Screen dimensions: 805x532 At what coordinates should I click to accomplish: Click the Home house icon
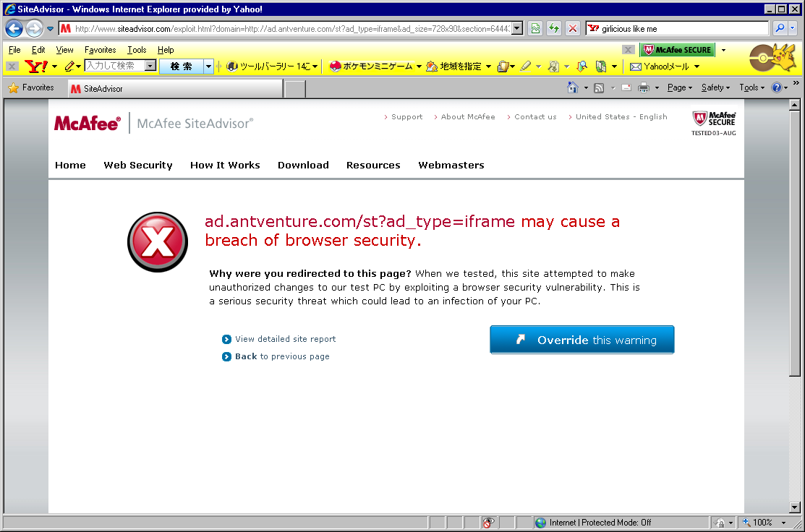(x=572, y=87)
